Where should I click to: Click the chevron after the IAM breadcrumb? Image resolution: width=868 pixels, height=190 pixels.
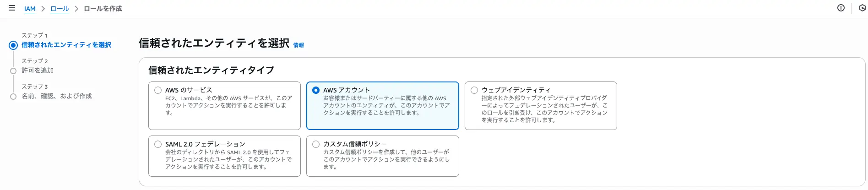pos(43,9)
